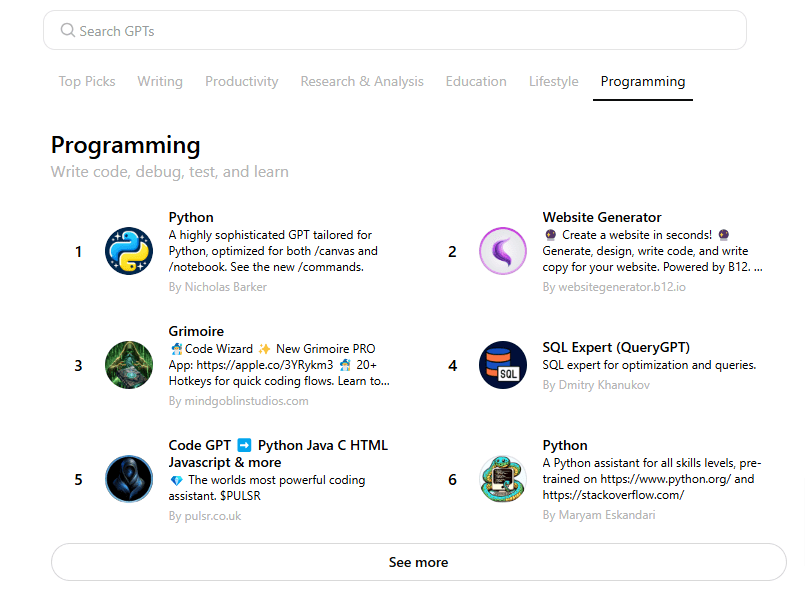805x593 pixels.
Task: Select the Lifestyle tab
Action: 553,81
